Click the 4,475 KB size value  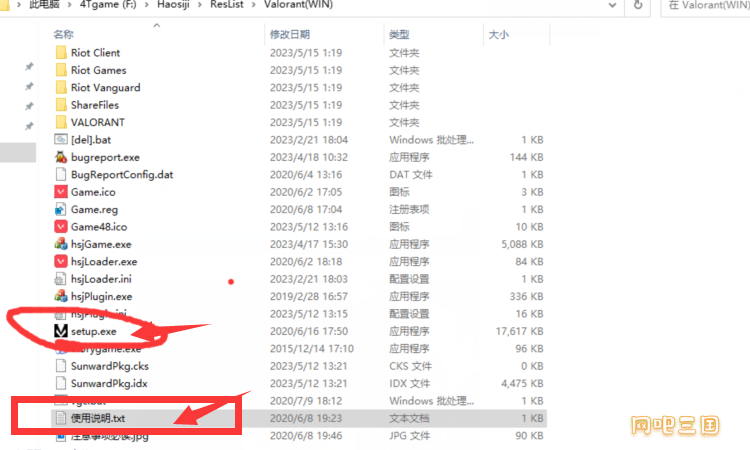click(x=522, y=384)
